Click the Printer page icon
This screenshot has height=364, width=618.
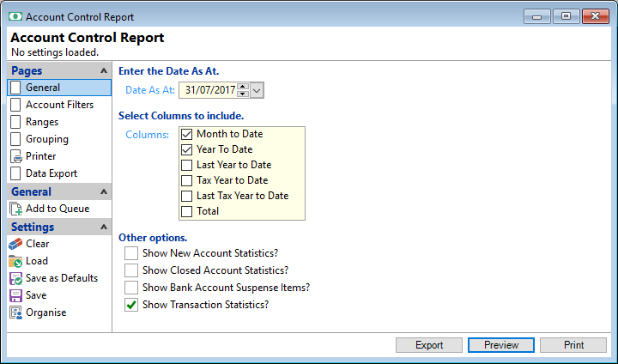16,156
